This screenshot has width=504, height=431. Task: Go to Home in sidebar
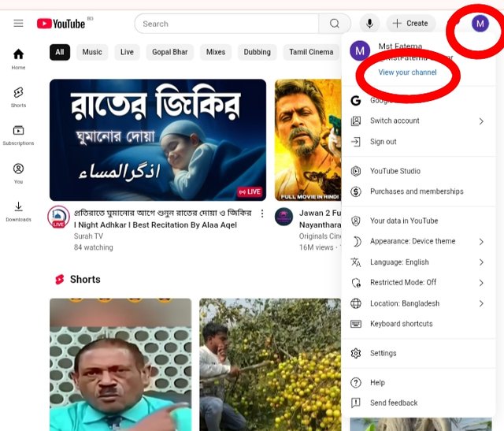(18, 59)
